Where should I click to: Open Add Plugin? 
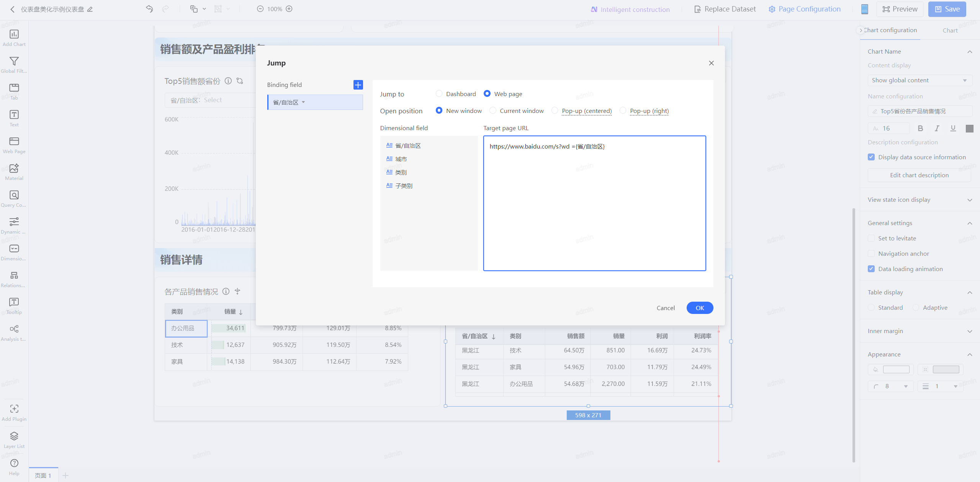coord(14,413)
